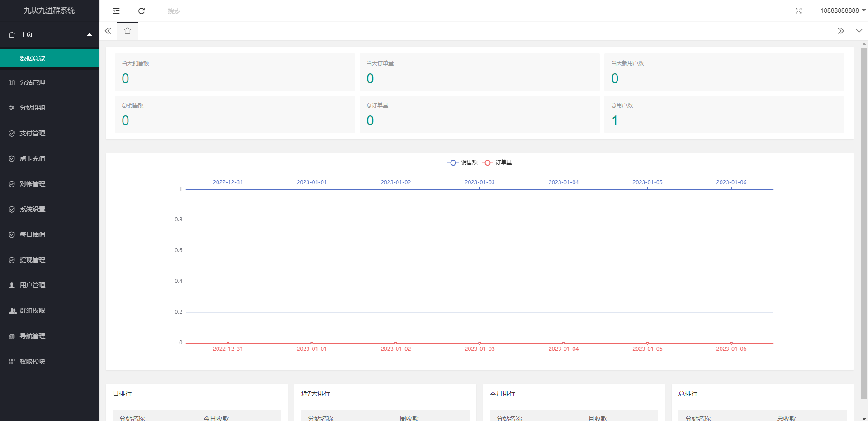This screenshot has height=421, width=868.
Task: Open 分站管理 in sidebar
Action: pos(49,82)
